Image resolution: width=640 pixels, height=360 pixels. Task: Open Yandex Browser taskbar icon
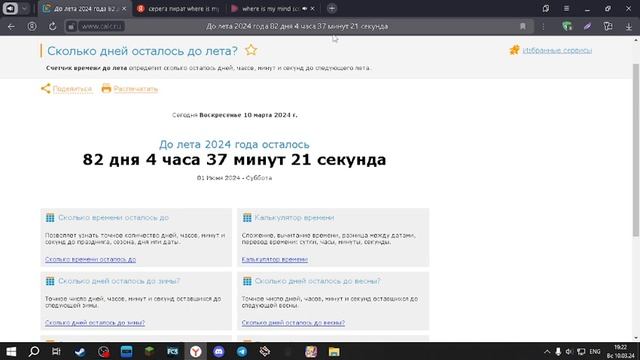196,351
